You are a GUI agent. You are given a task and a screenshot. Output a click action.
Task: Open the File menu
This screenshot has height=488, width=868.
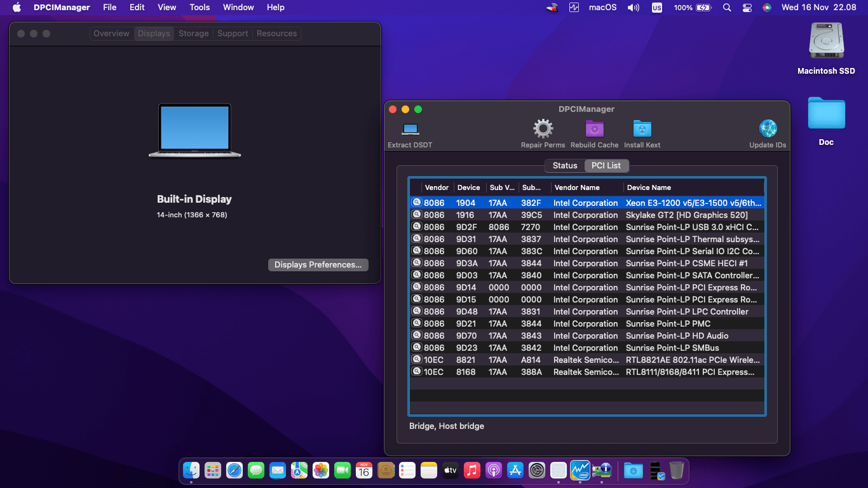[x=110, y=8]
